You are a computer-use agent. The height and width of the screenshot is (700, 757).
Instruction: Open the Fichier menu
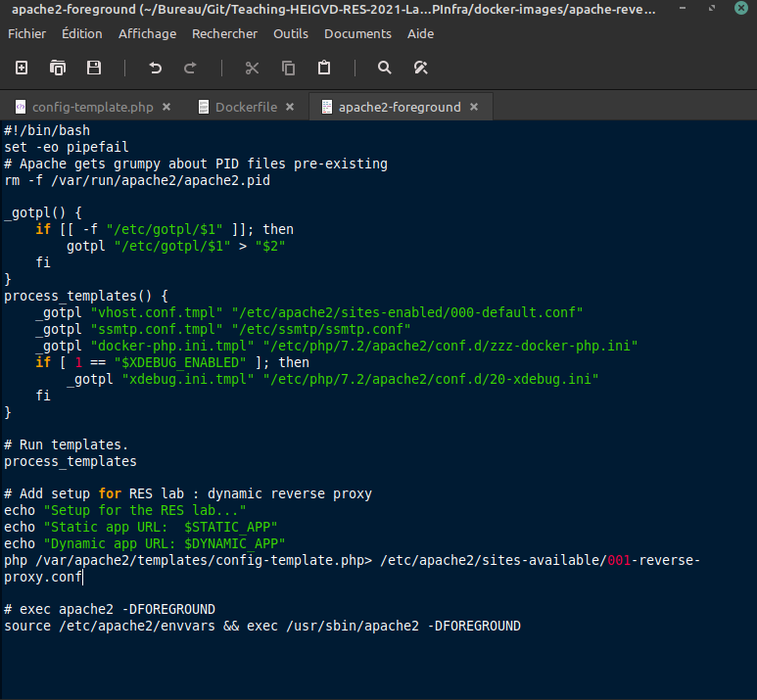27,34
